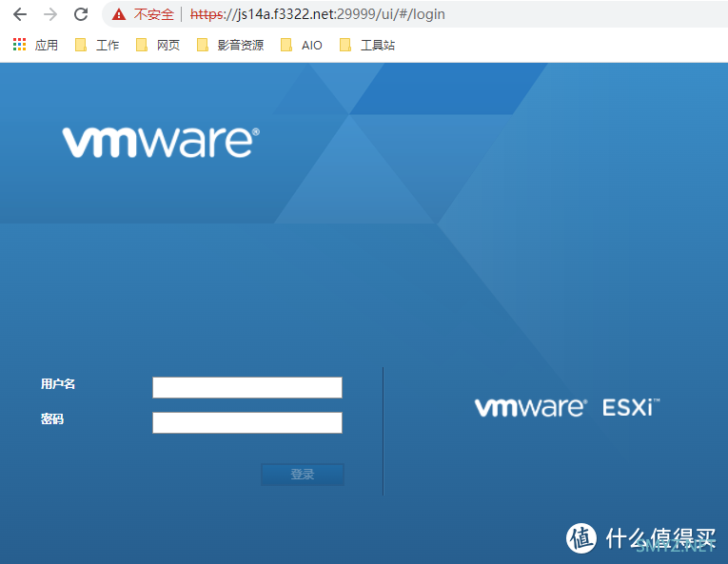
Task: Open the 工作 bookmark folder
Action: click(97, 45)
